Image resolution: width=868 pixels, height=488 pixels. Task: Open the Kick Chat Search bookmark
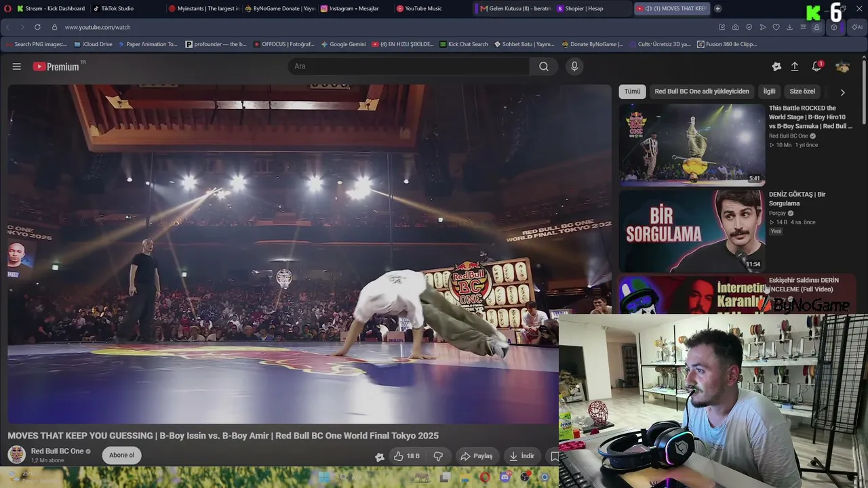click(464, 44)
